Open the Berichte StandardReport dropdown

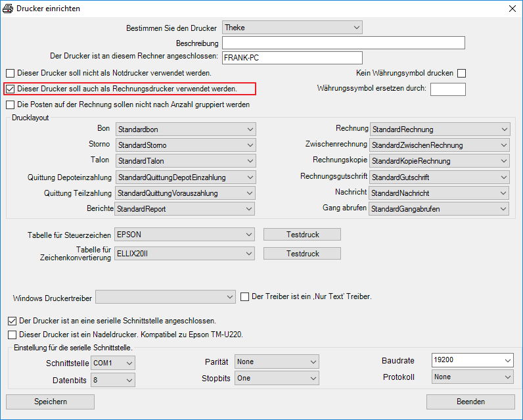(185, 209)
